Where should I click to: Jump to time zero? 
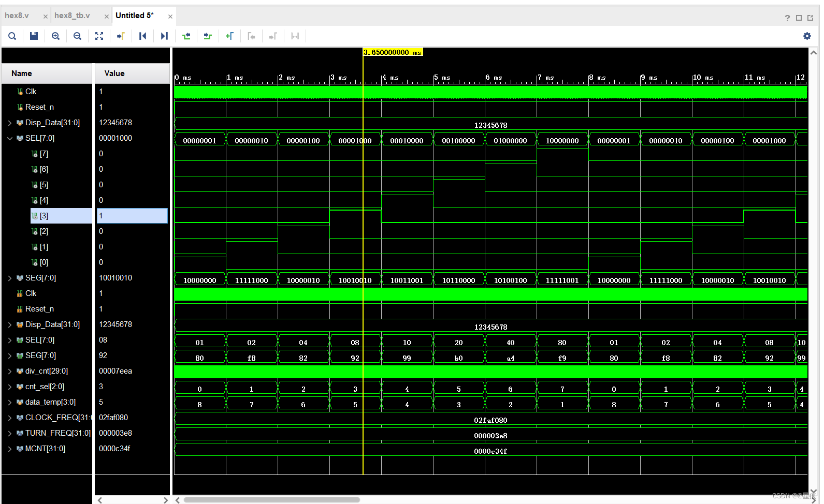(143, 36)
